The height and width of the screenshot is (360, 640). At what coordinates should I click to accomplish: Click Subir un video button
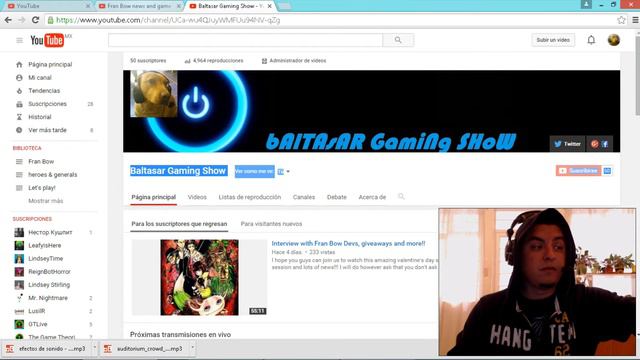point(553,40)
